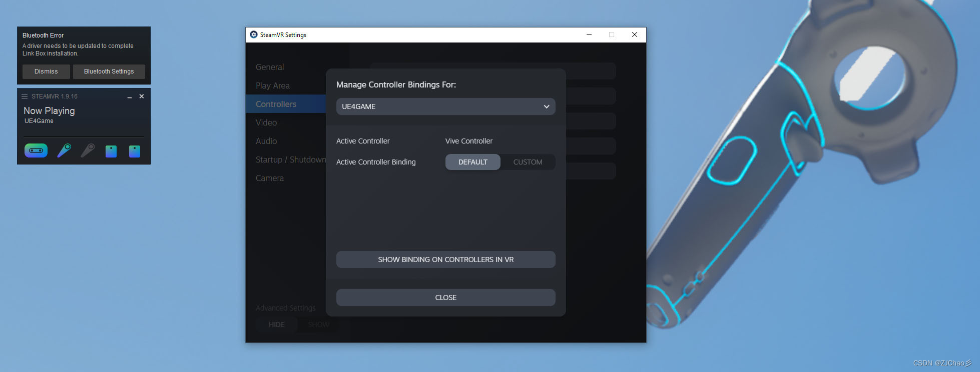The height and width of the screenshot is (372, 980).
Task: Minimize the SteamVR Settings window
Action: (589, 34)
